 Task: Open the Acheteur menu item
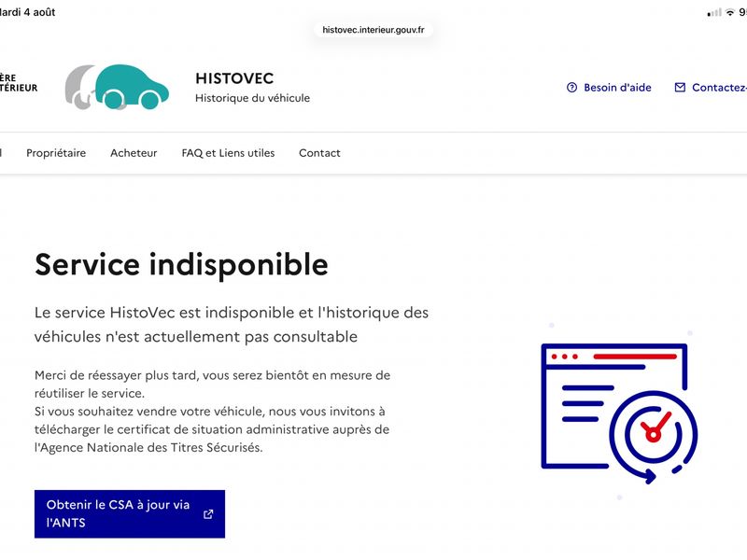coord(134,153)
